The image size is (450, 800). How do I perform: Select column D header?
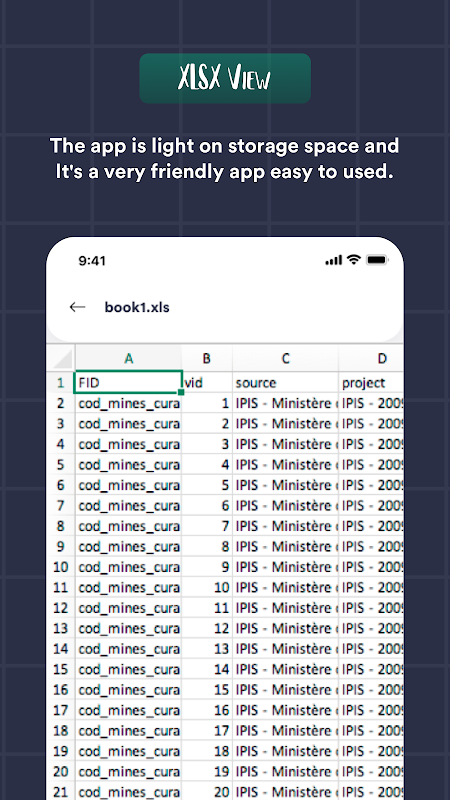coord(371,358)
